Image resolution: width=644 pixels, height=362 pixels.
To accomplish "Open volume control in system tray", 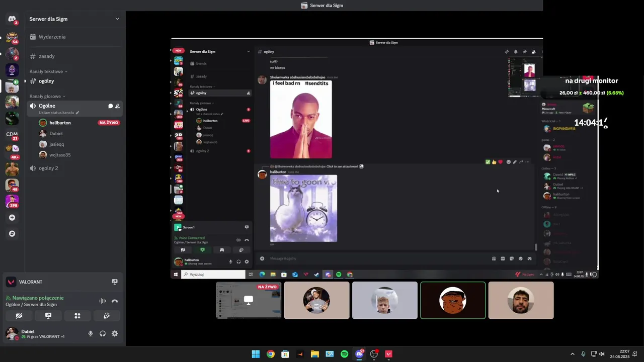I will click(x=602, y=354).
